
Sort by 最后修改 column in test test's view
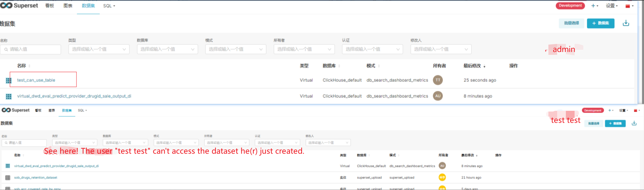tap(477, 155)
